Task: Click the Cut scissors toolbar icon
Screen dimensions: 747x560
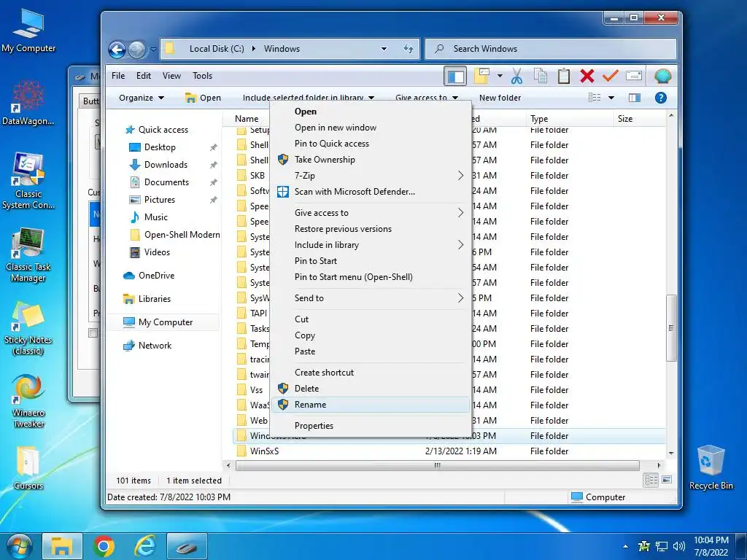Action: point(517,76)
